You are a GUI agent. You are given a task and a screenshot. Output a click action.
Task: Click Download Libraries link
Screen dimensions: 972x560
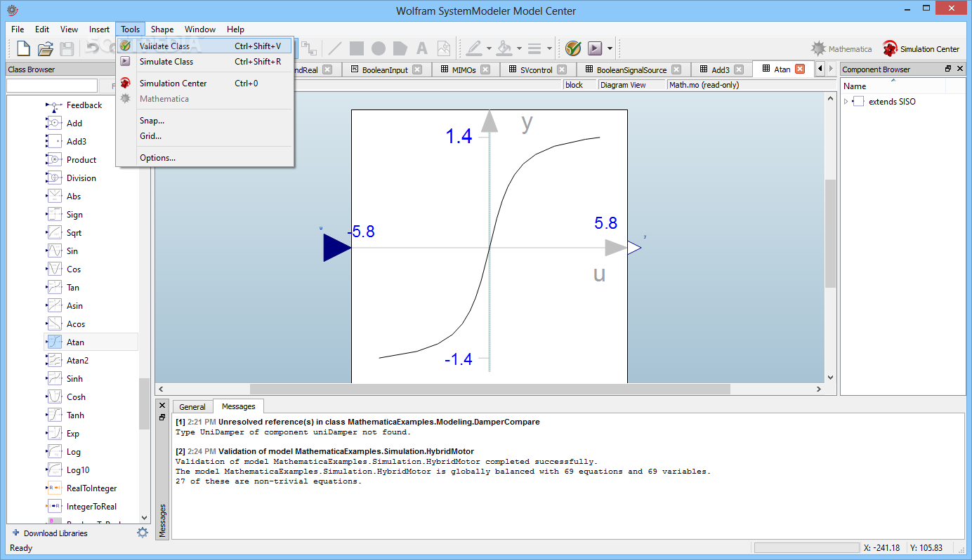click(50, 533)
